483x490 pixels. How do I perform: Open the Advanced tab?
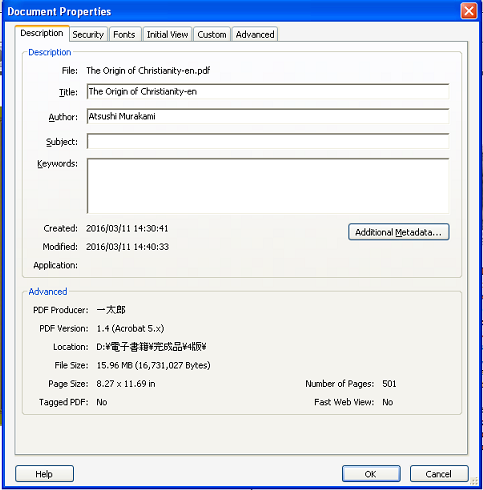click(255, 34)
